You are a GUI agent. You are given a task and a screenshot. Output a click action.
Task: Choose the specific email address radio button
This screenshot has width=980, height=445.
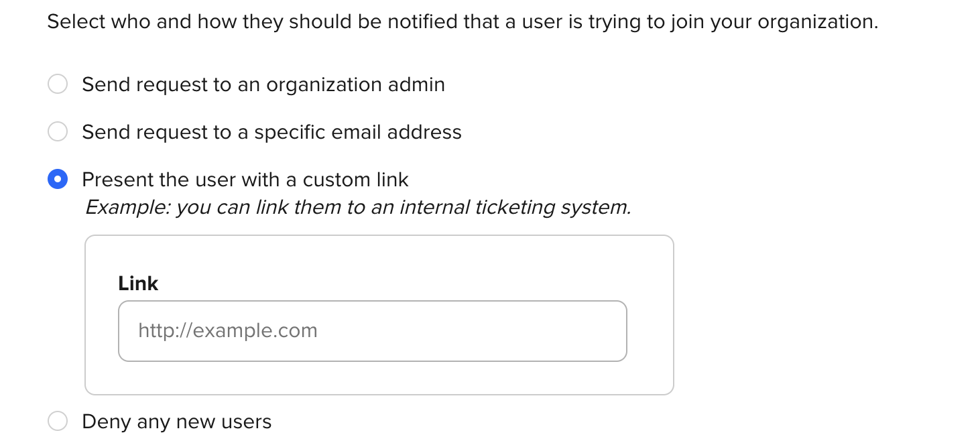pyautogui.click(x=58, y=132)
